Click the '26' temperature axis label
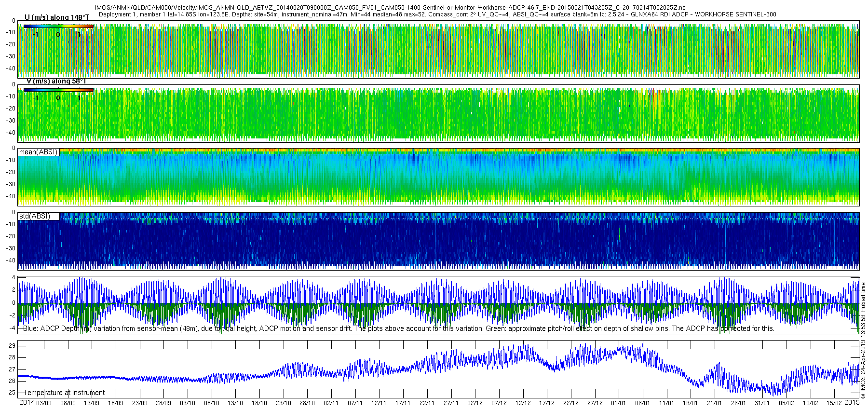 [12, 381]
